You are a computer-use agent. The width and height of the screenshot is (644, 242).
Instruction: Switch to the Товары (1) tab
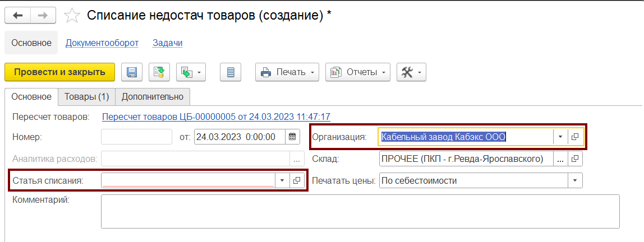coord(86,97)
